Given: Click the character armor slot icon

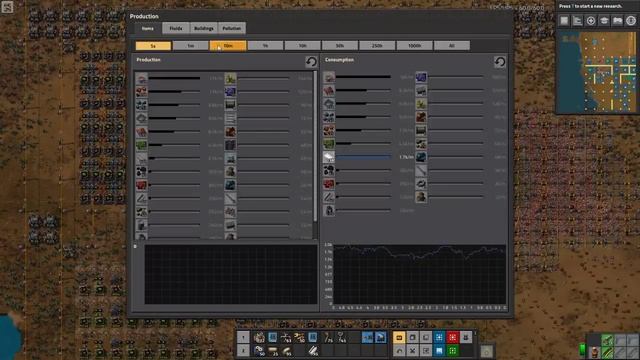Looking at the screenshot, I should point(594,352).
